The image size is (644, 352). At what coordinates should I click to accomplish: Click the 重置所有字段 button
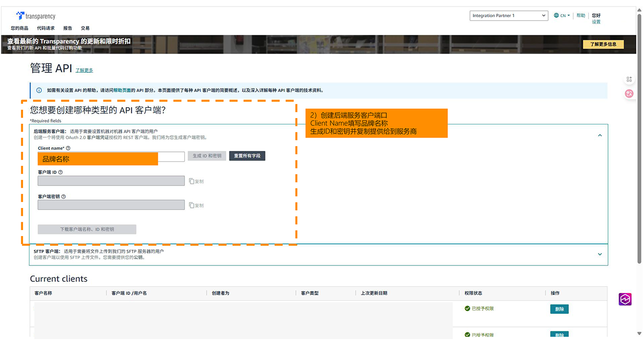tap(247, 156)
